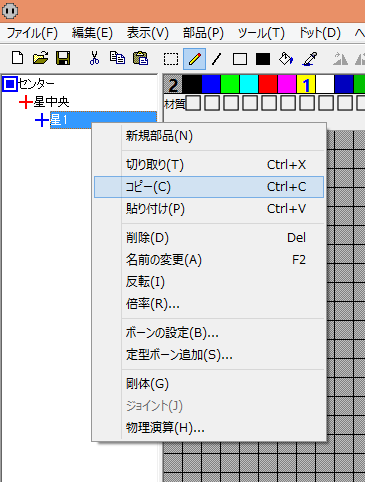Screen dimensions: 365x482
Task: Open the ファイル(F) menu
Action: (32, 33)
